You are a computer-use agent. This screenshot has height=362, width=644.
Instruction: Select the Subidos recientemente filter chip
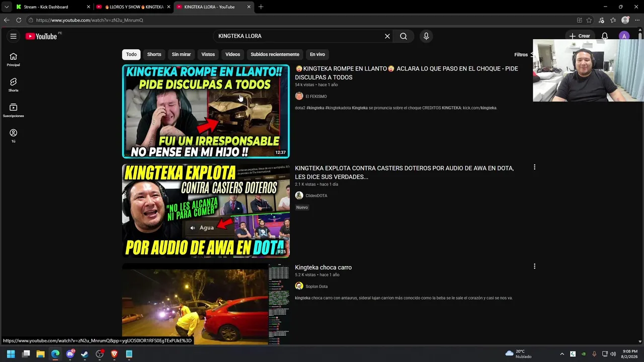275,54
